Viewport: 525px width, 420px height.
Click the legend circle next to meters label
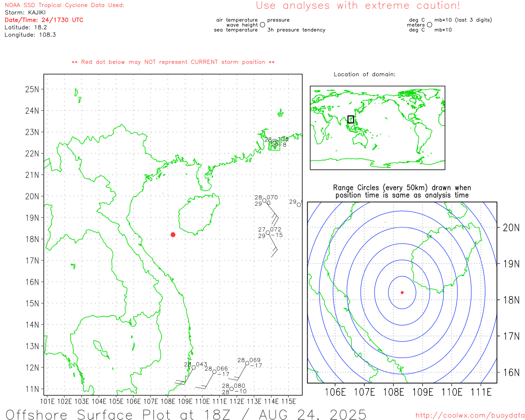click(x=429, y=25)
